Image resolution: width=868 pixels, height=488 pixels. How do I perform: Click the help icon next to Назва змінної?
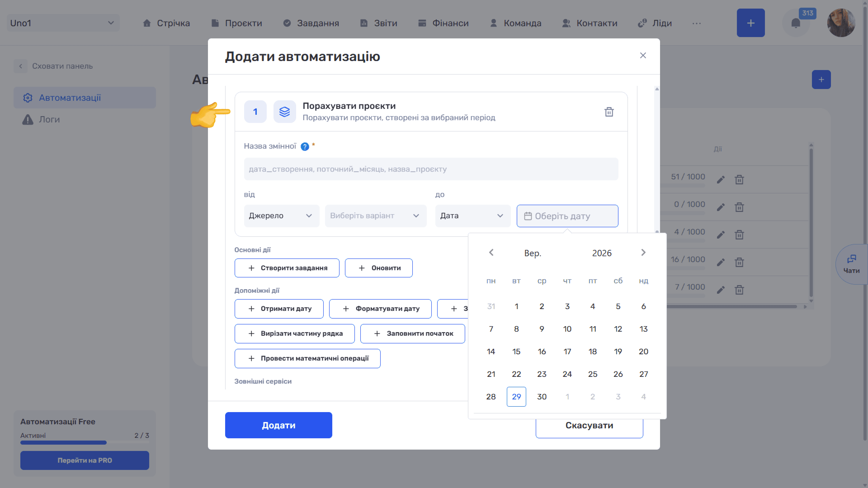305,146
